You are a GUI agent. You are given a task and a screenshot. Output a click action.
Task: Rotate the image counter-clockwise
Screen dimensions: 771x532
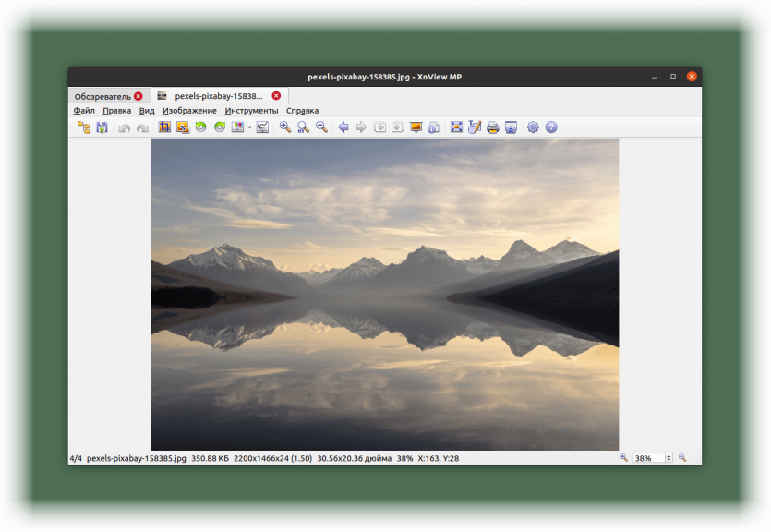(x=200, y=127)
